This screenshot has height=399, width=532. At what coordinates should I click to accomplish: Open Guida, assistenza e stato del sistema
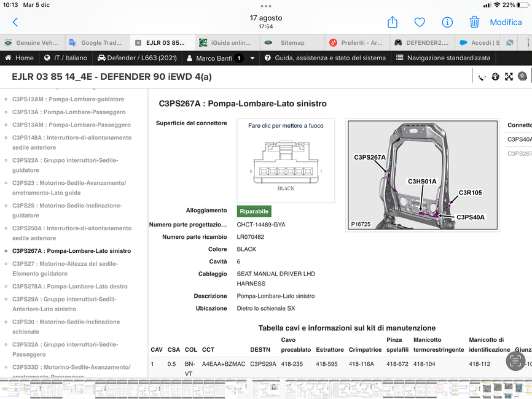point(326,58)
